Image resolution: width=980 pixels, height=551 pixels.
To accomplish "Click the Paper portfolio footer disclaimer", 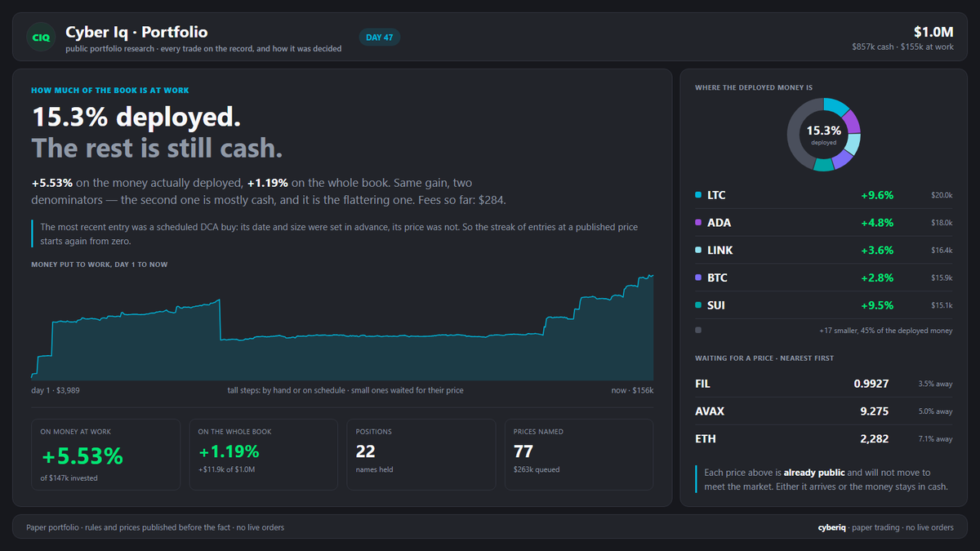I will click(155, 527).
